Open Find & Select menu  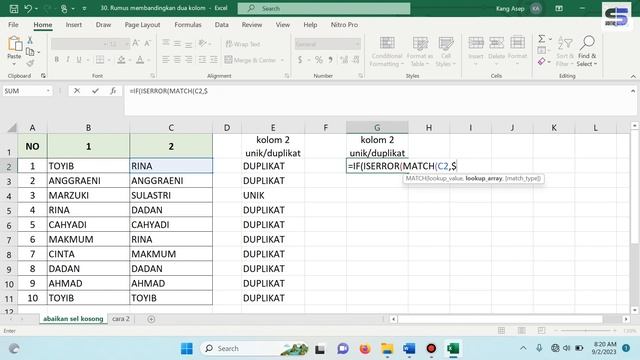tap(587, 51)
